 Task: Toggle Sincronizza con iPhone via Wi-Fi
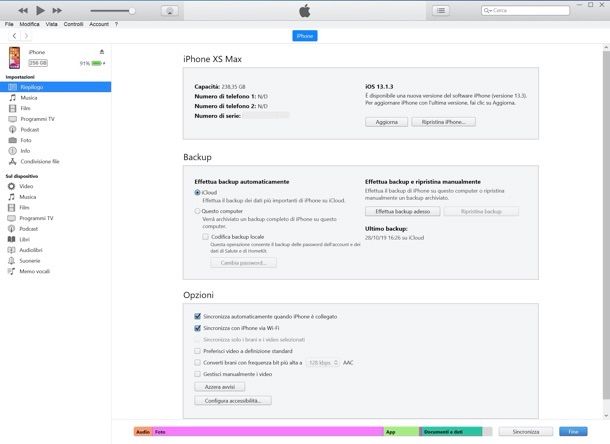[198, 328]
